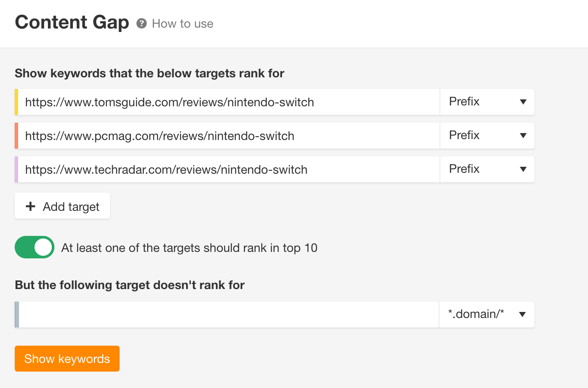Click the arrow icon beside *.domain/*
Viewport: 588px width, 388px height.
coord(522,315)
